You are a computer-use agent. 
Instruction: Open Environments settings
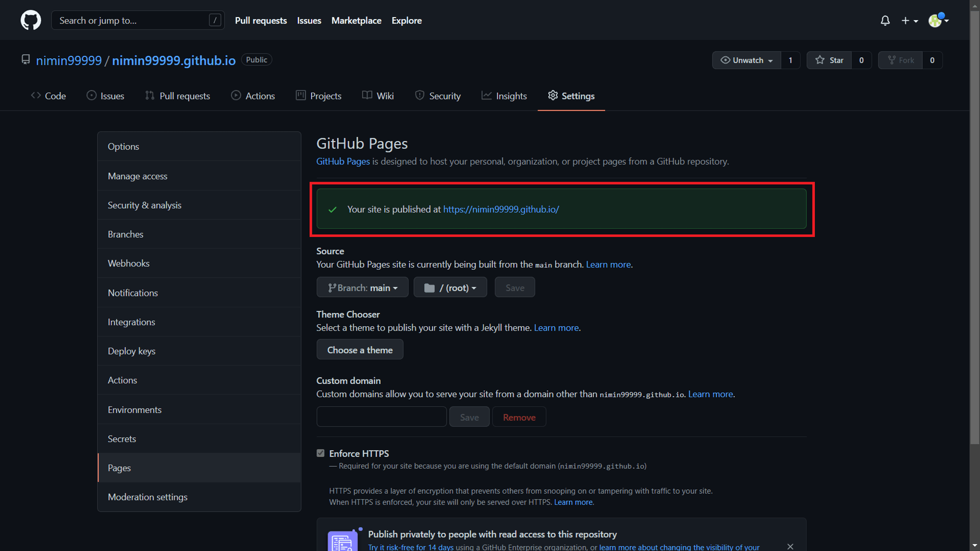pyautogui.click(x=199, y=409)
